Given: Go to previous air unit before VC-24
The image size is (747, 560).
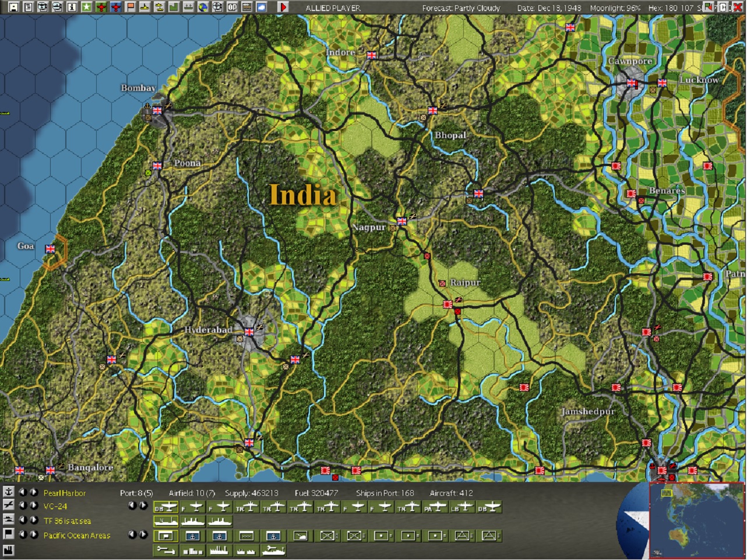Looking at the screenshot, I should [x=23, y=506].
